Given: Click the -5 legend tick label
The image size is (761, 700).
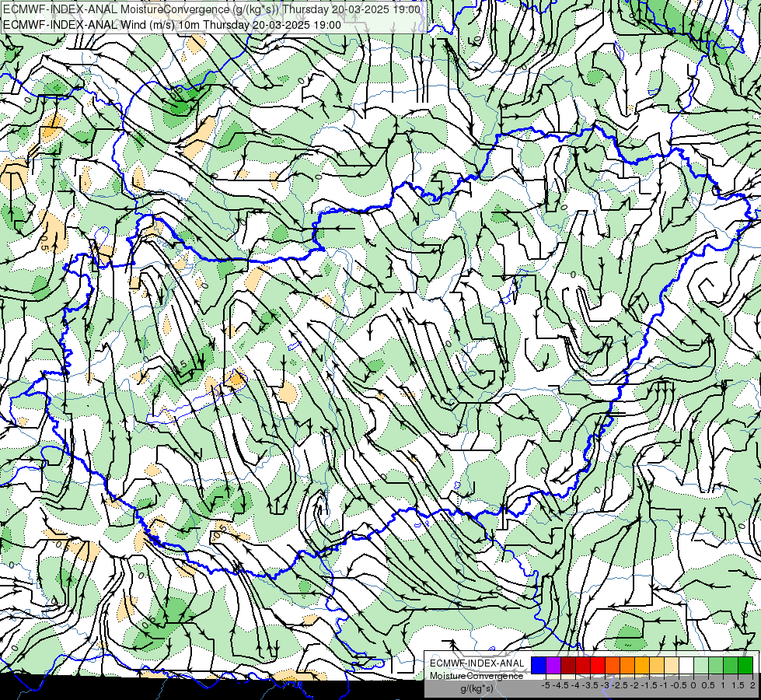Looking at the screenshot, I should tap(546, 685).
